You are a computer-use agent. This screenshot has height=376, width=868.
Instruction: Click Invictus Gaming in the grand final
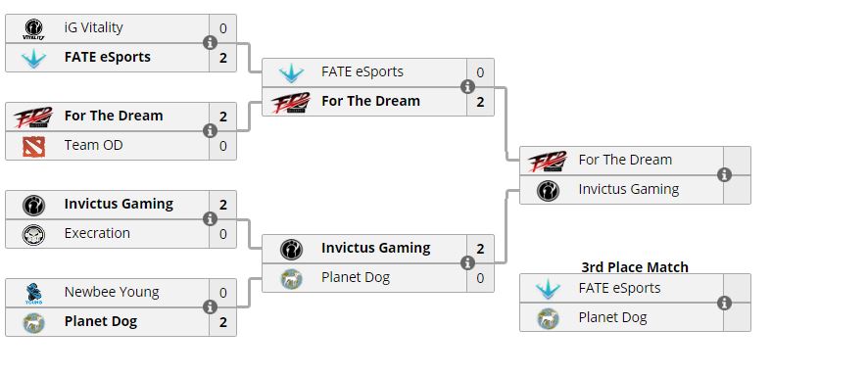(x=628, y=189)
